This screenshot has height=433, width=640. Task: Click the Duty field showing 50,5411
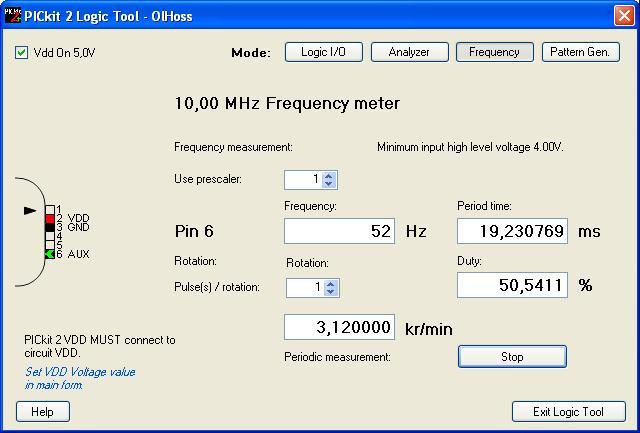(x=512, y=285)
